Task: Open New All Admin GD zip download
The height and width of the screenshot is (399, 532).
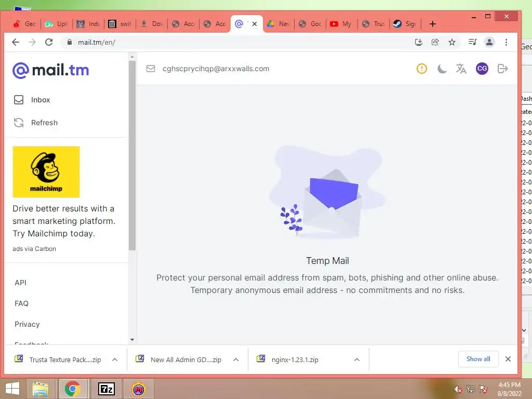Action: [x=179, y=360]
